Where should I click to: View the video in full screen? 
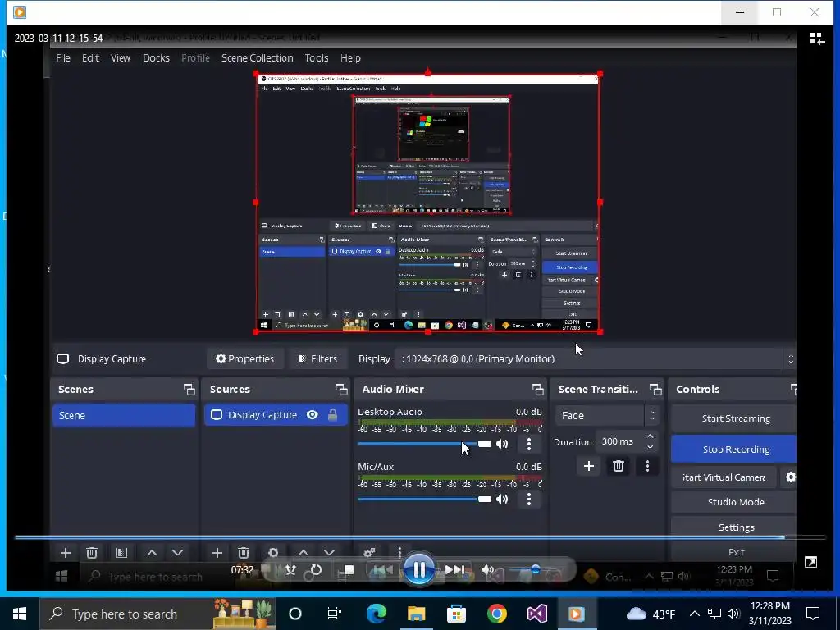tap(810, 562)
